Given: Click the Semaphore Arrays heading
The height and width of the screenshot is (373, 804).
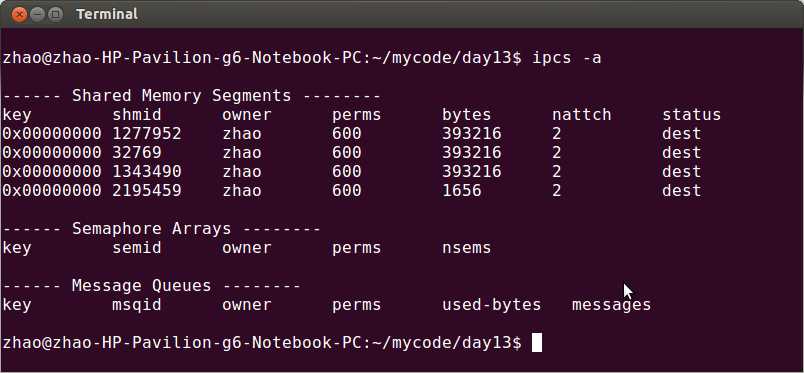Looking at the screenshot, I should [x=162, y=229].
